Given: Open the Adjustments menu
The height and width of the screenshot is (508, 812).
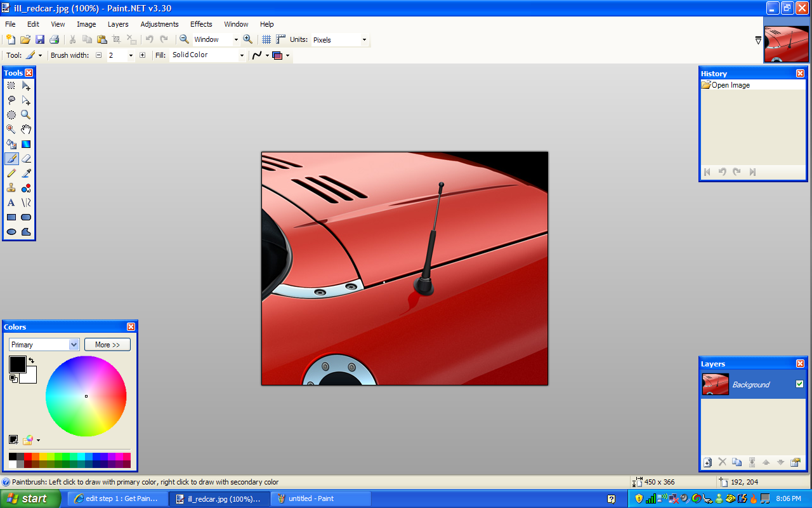Looking at the screenshot, I should [159, 24].
